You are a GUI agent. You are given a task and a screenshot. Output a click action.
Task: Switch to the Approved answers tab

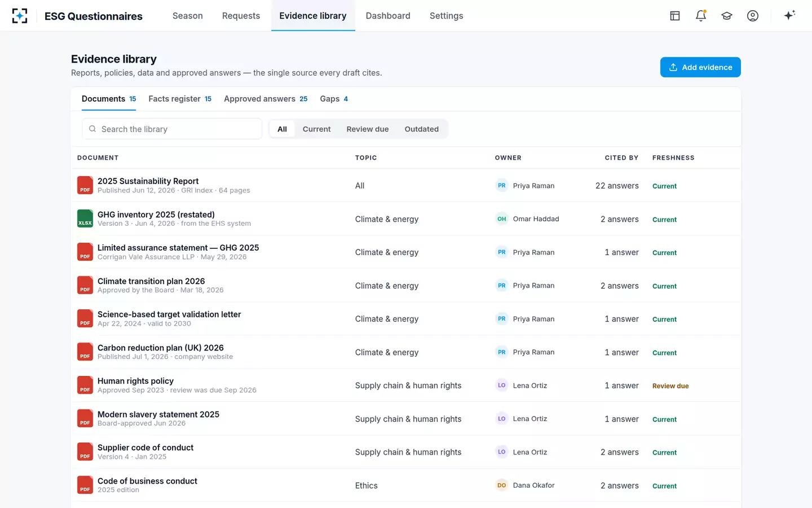pos(266,99)
